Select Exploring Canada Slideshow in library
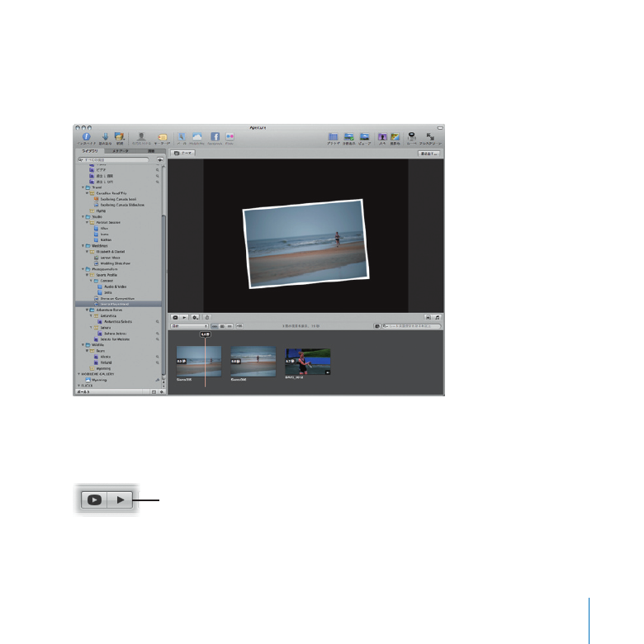This screenshot has height=644, width=644. point(122,205)
